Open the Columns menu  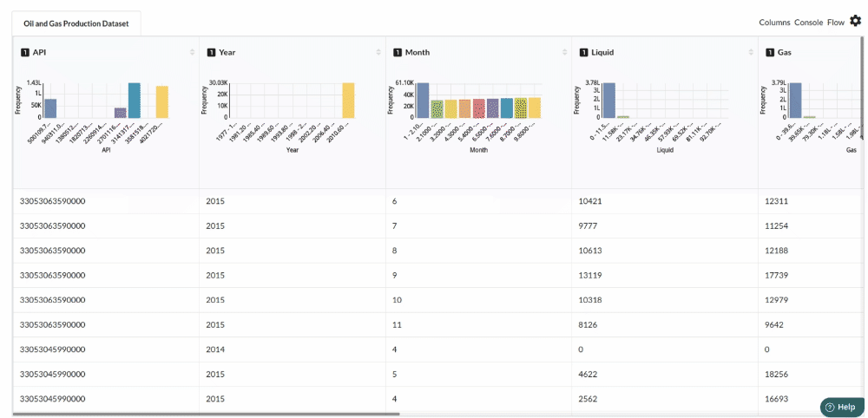[x=774, y=23]
